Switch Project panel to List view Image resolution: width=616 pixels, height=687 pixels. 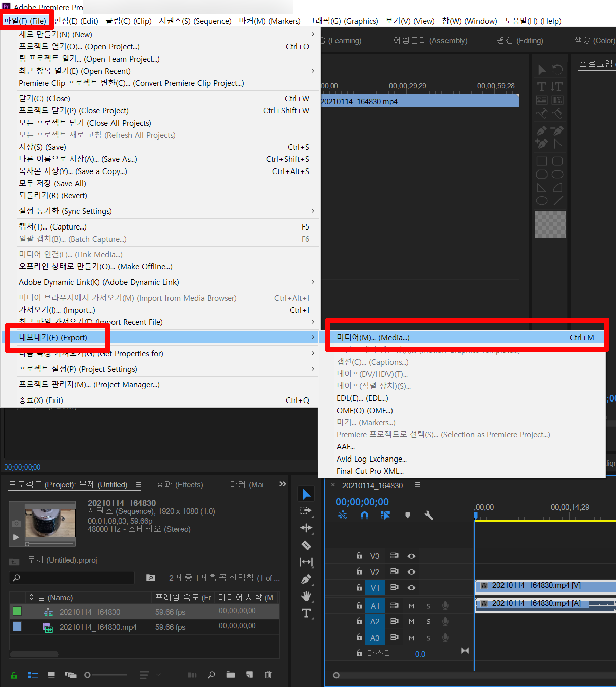[33, 675]
